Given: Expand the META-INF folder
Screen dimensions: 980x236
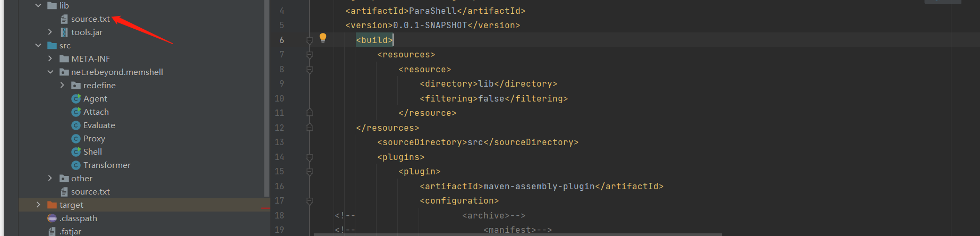Looking at the screenshot, I should click(x=50, y=58).
